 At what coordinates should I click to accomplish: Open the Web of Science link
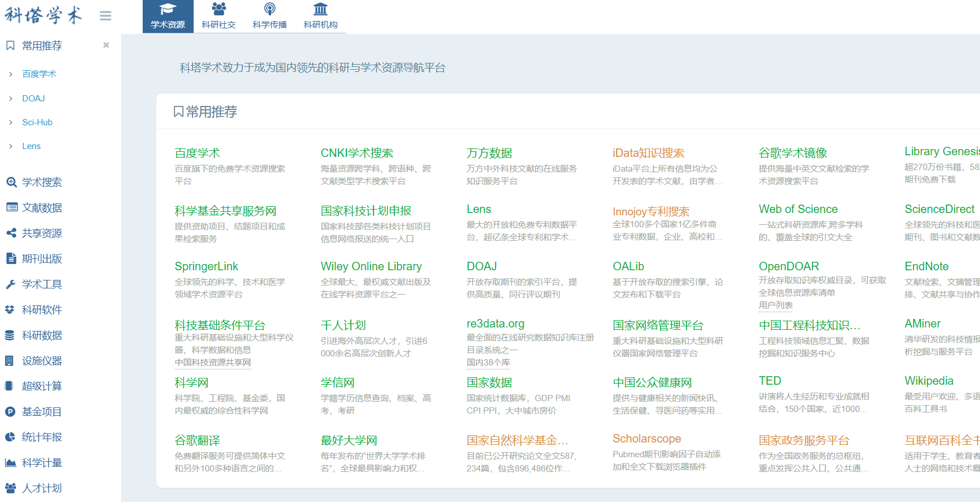(798, 209)
